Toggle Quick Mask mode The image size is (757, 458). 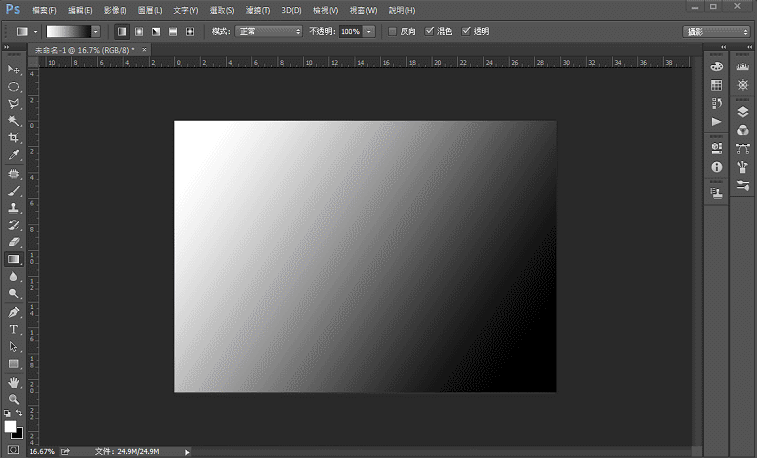coord(14,450)
